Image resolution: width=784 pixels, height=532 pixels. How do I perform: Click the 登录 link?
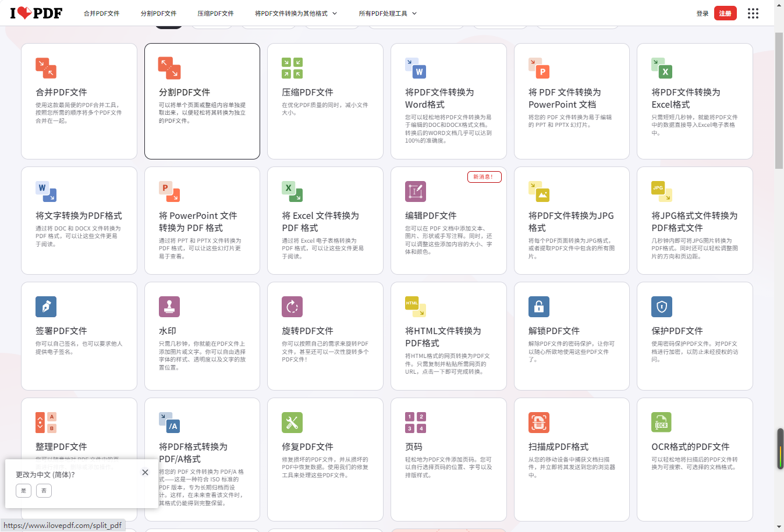[703, 13]
